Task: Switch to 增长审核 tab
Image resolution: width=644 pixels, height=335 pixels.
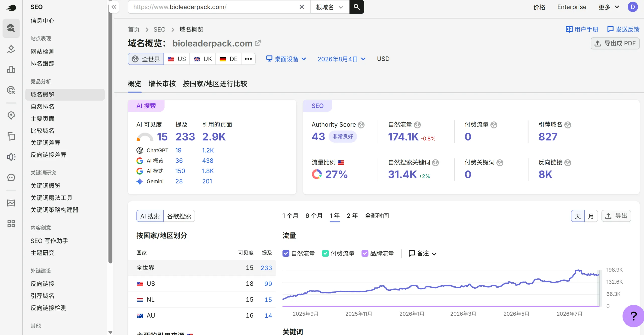Action: click(162, 84)
